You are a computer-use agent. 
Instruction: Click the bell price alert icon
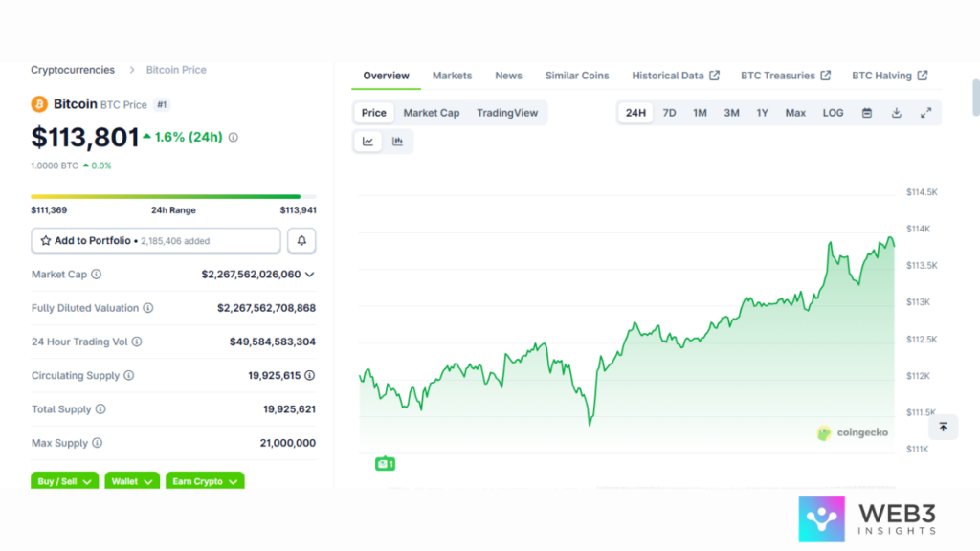(301, 240)
